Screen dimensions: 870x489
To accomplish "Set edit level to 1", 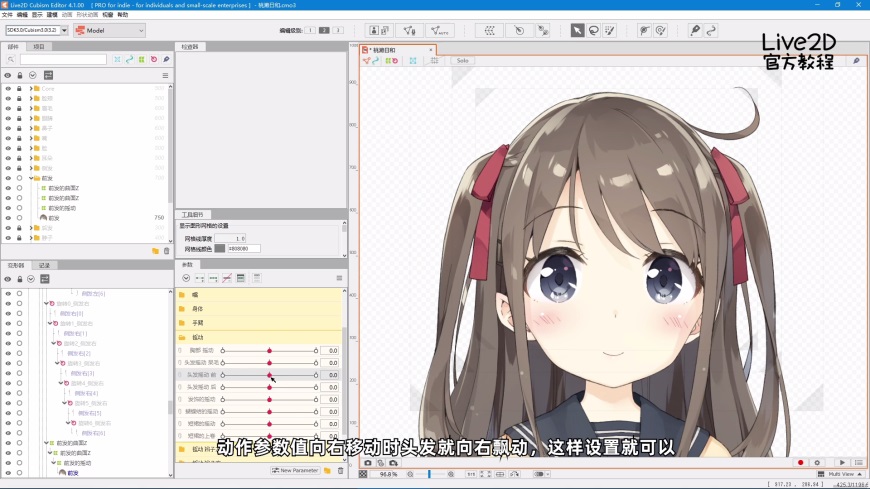I will [x=310, y=31].
